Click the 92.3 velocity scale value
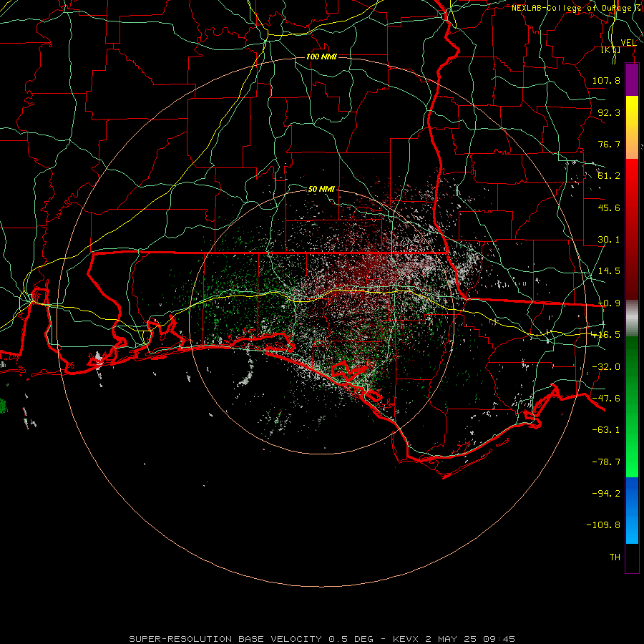 click(x=609, y=112)
